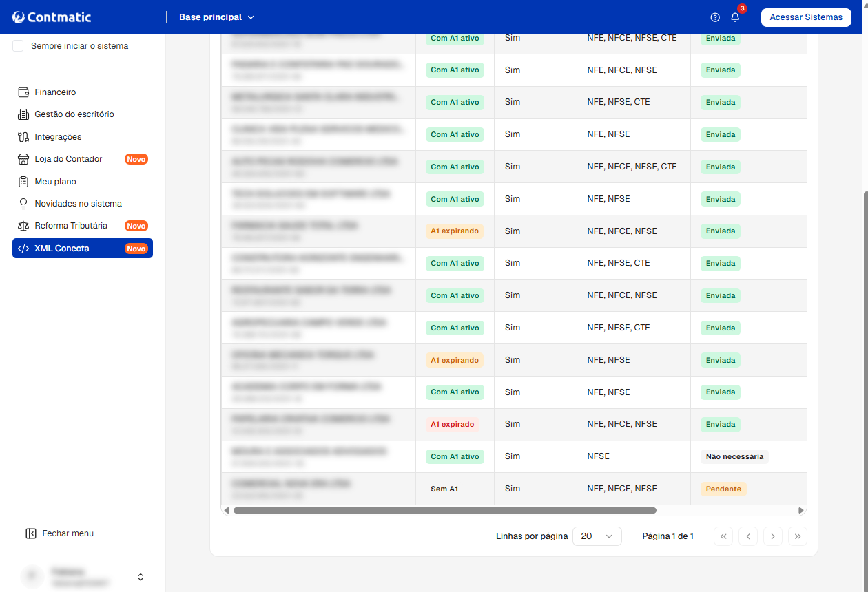The image size is (868, 592).
Task: Click NFE, NFCE, NFSE in Pendente row
Action: click(x=622, y=489)
